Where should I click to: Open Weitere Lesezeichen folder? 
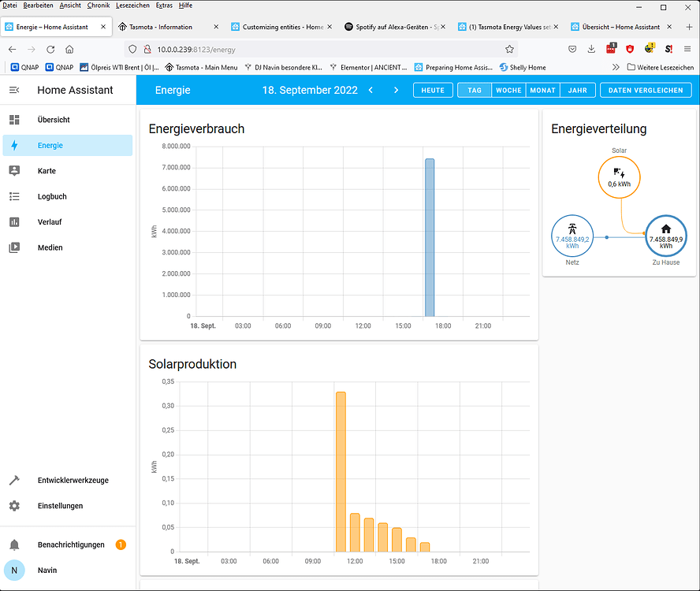tap(661, 68)
